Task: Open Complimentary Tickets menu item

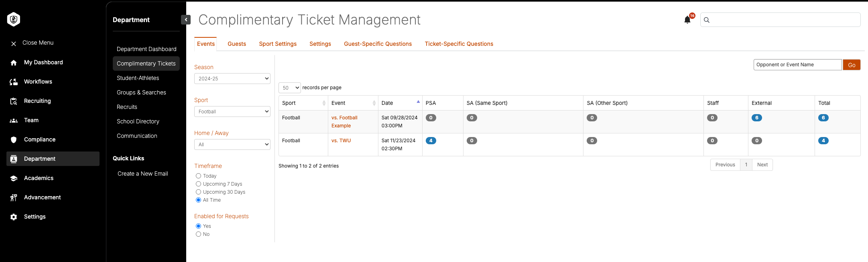Action: pos(146,63)
